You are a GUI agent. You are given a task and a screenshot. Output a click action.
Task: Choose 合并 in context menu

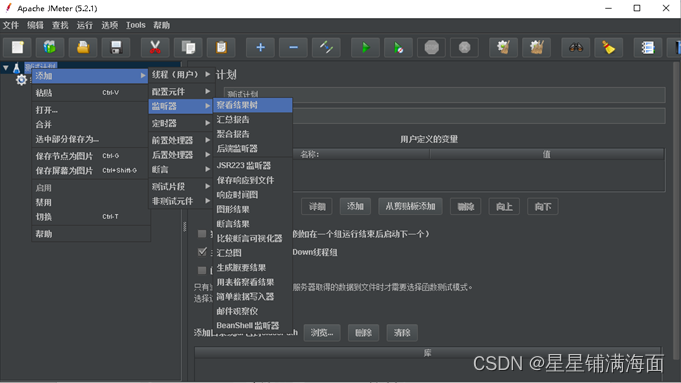(91, 125)
